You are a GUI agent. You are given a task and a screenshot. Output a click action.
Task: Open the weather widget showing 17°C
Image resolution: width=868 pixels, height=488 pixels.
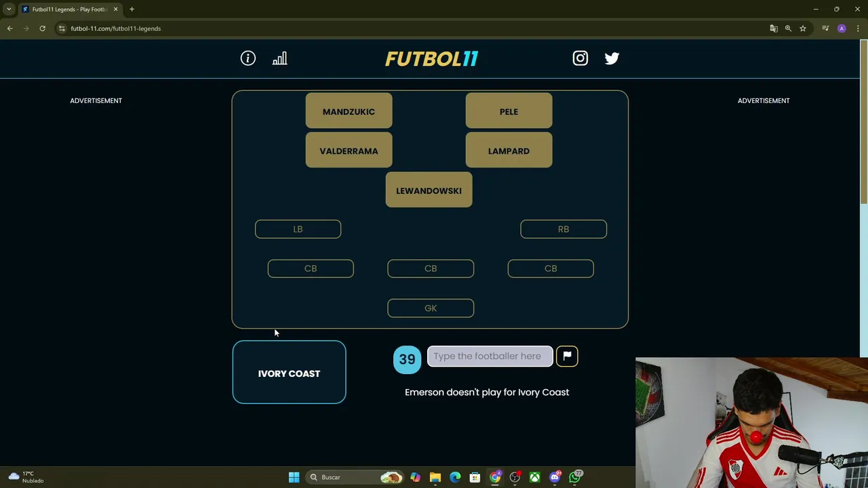[26, 477]
